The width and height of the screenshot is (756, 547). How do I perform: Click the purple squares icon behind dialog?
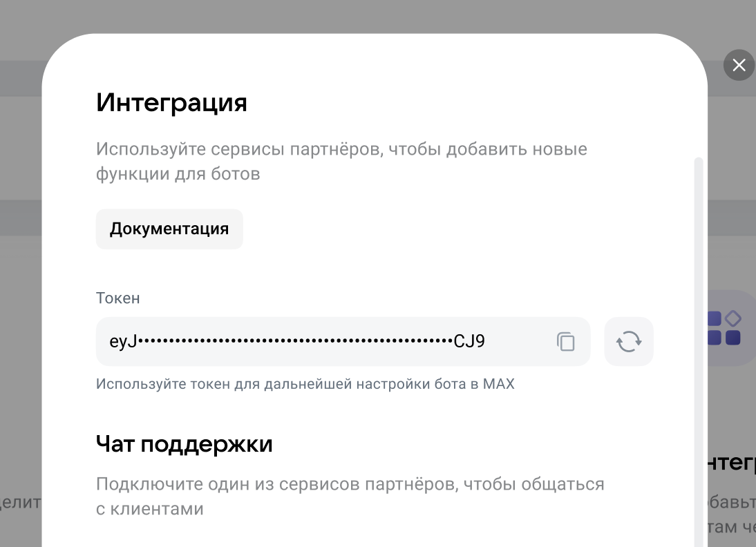tap(724, 328)
